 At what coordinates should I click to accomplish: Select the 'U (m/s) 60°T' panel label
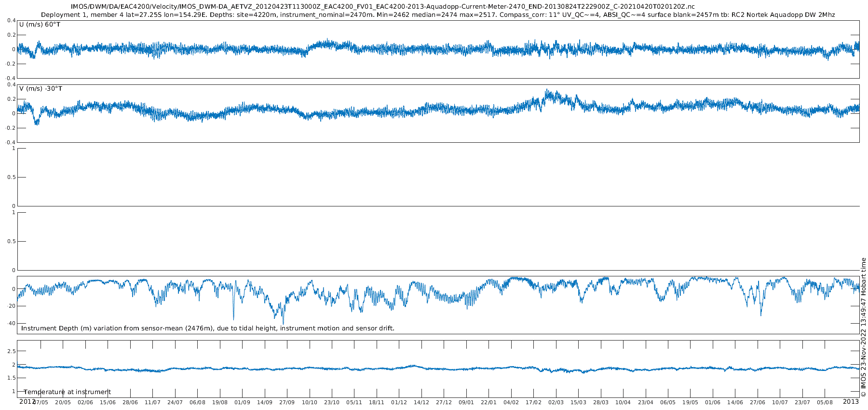click(40, 25)
